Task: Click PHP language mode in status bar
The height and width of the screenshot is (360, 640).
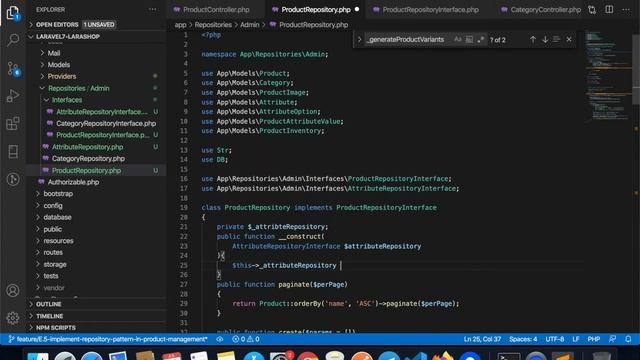Action: pyautogui.click(x=593, y=339)
